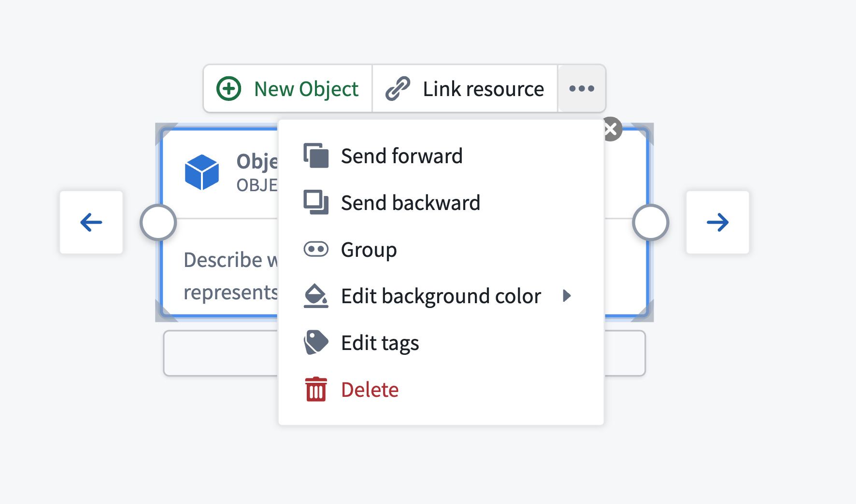Click the Link resource button
This screenshot has height=504, width=856.
coord(465,89)
